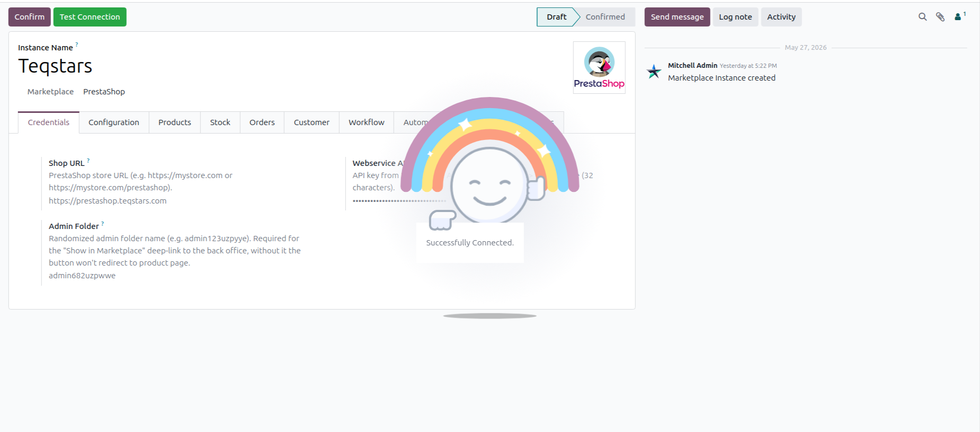Focus the masked Webservice API key field
980x432 pixels.
399,201
